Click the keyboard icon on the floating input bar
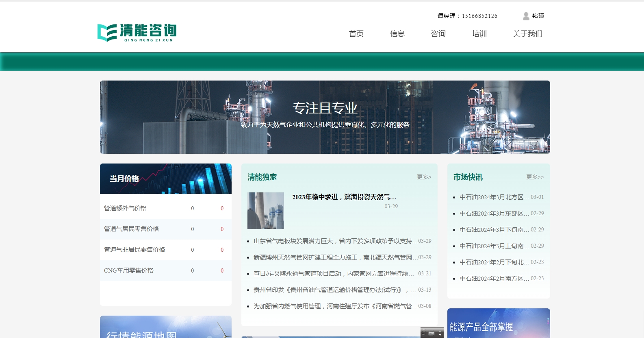 coord(432,334)
